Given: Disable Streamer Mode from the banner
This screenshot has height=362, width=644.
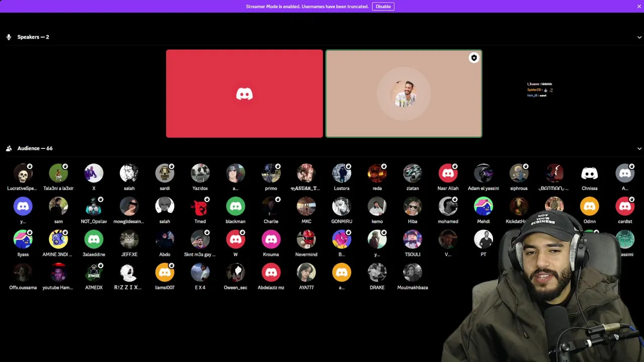Looking at the screenshot, I should pyautogui.click(x=383, y=7).
